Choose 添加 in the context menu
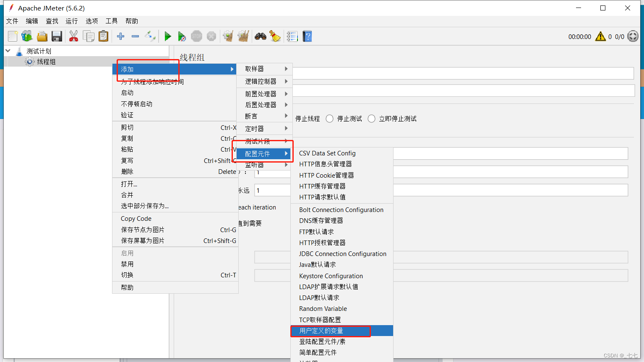The image size is (644, 362). (x=175, y=69)
